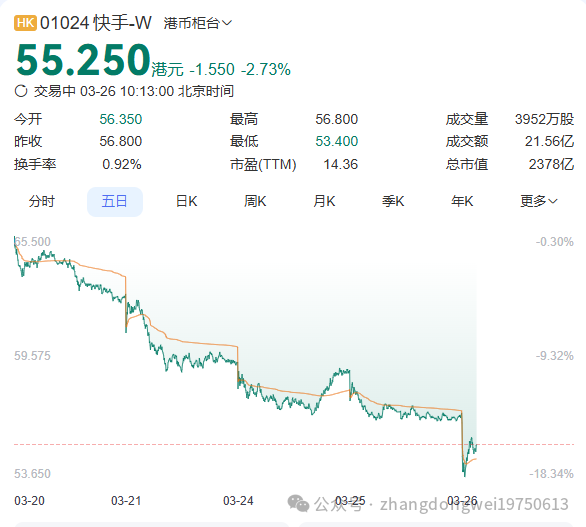Click the -9.32% percentage axis label
The image size is (586, 527).
pyautogui.click(x=555, y=355)
